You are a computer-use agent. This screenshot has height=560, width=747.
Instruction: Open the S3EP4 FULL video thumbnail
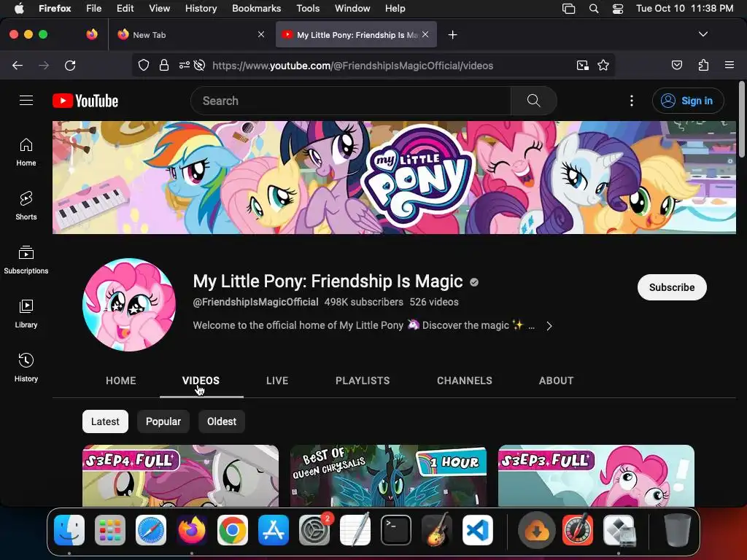181,475
